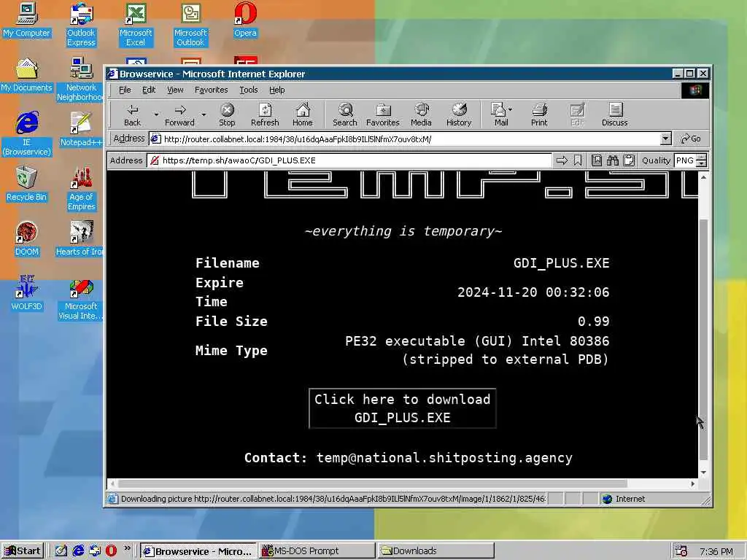Screen dimensions: 747x560
Task: Click the Forward toolbar button
Action: (179, 115)
